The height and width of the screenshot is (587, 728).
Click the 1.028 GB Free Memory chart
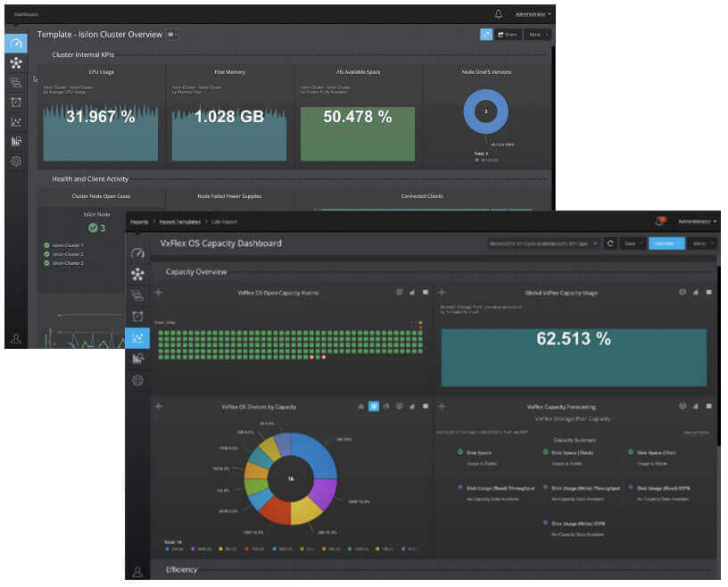229,132
